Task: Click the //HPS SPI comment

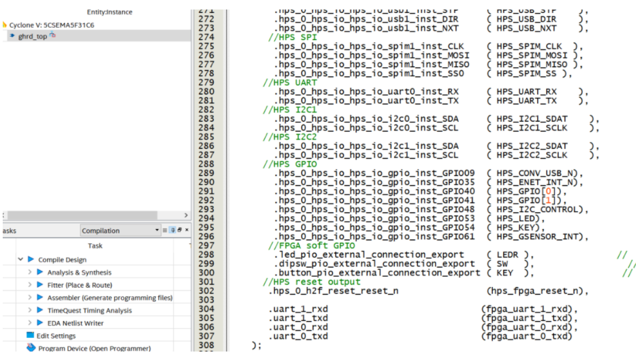Action: (x=293, y=37)
